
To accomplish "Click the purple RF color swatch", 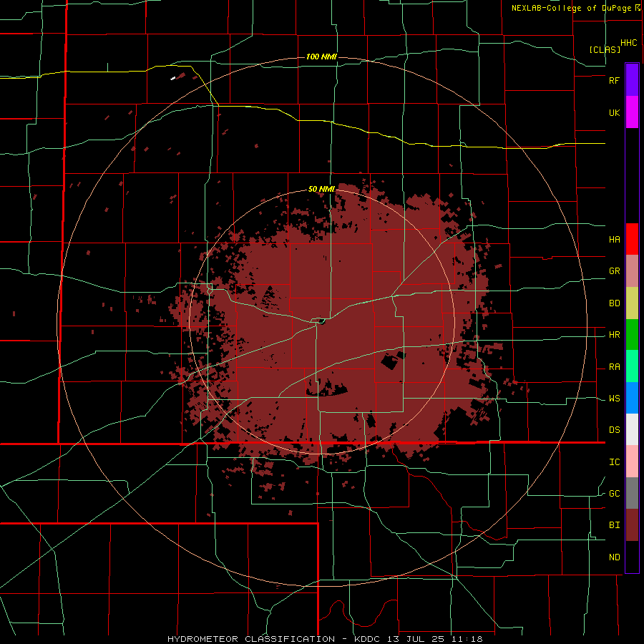I will pyautogui.click(x=632, y=80).
